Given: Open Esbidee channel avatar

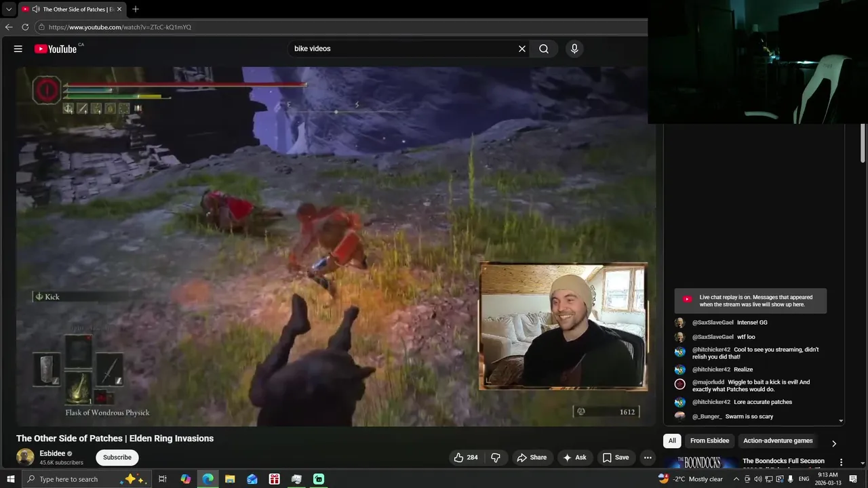Looking at the screenshot, I should (25, 457).
